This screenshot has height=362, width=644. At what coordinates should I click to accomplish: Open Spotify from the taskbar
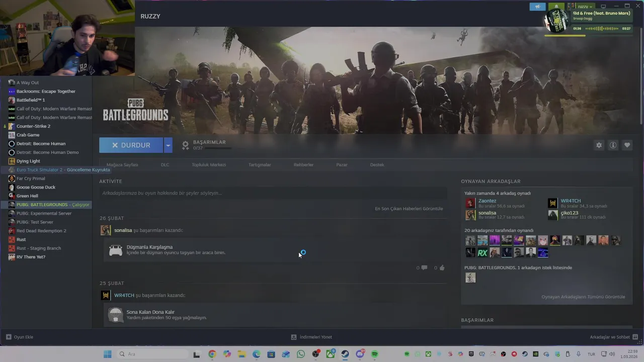pyautogui.click(x=375, y=354)
